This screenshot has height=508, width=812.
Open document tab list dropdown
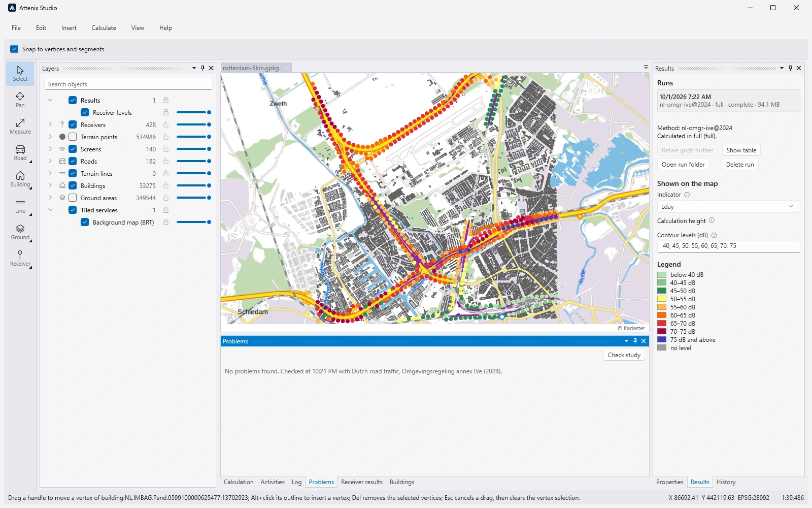[646, 68]
